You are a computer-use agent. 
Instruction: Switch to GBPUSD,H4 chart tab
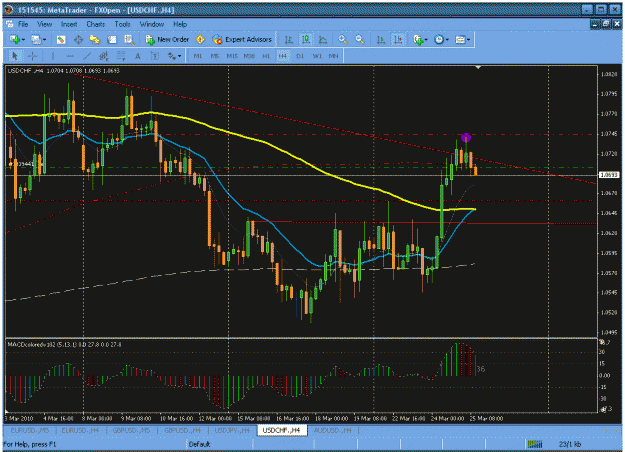[182, 430]
